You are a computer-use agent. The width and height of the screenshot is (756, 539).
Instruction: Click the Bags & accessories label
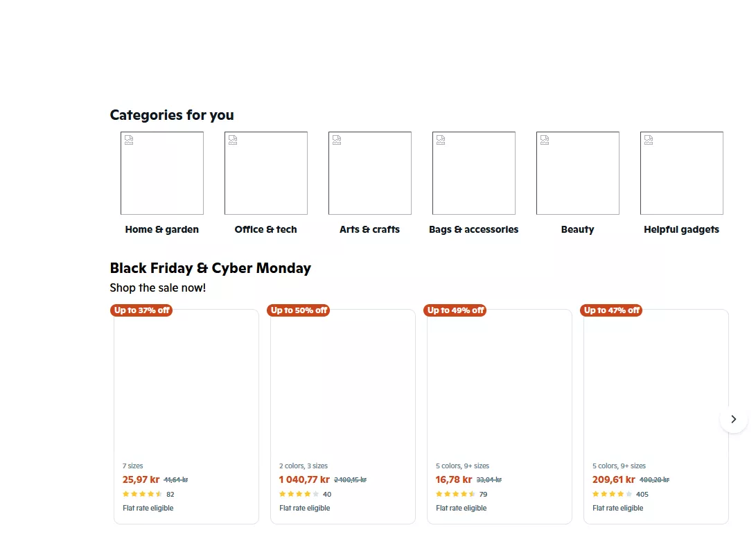[x=474, y=229]
